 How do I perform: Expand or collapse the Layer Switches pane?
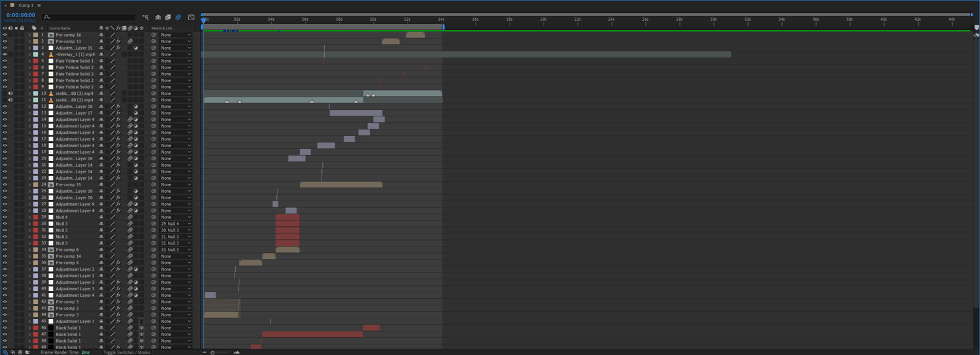click(x=5, y=352)
